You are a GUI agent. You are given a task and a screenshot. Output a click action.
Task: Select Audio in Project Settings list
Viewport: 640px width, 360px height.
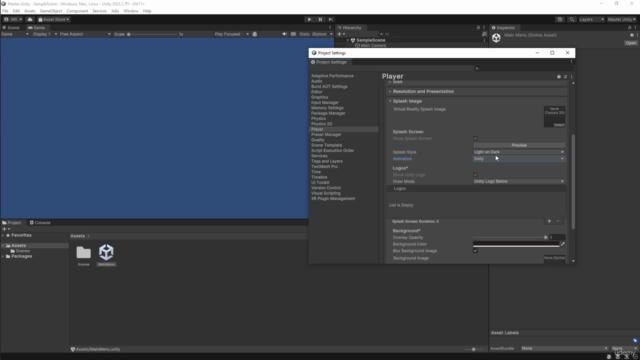316,81
